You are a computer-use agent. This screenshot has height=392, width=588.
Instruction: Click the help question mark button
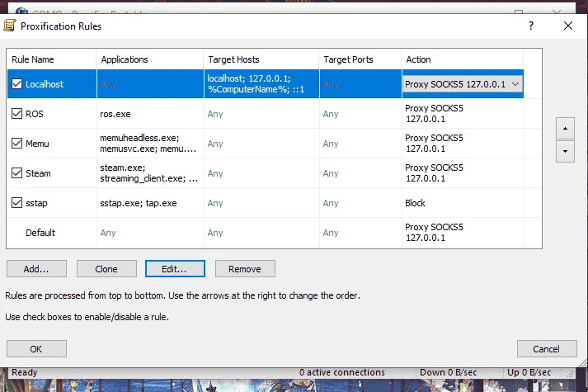tap(531, 26)
